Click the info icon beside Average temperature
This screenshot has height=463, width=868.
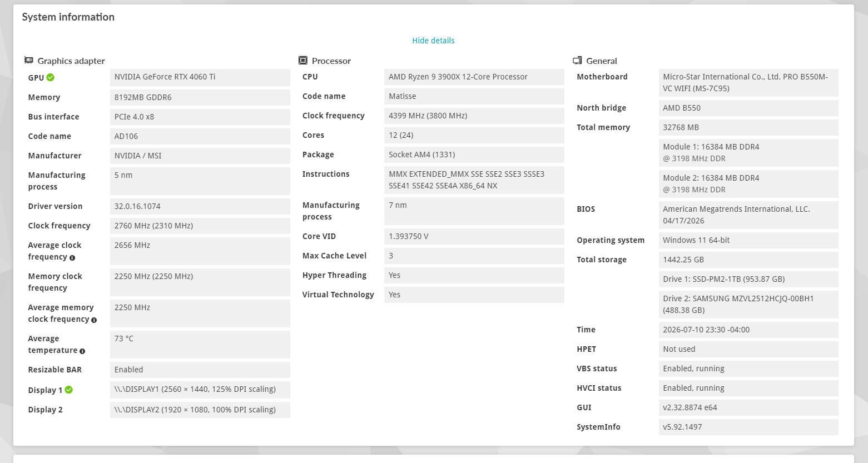pos(82,351)
